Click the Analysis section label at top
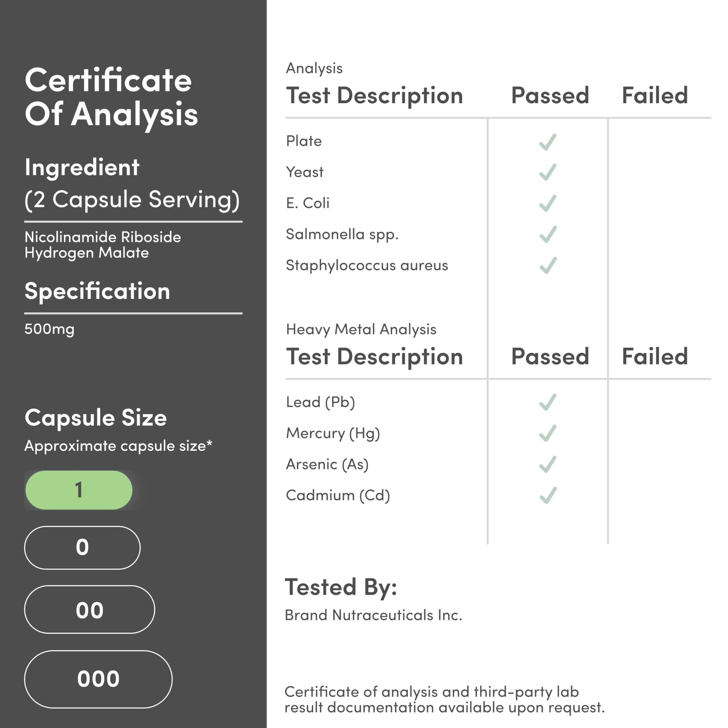The image size is (728, 728). (x=314, y=68)
